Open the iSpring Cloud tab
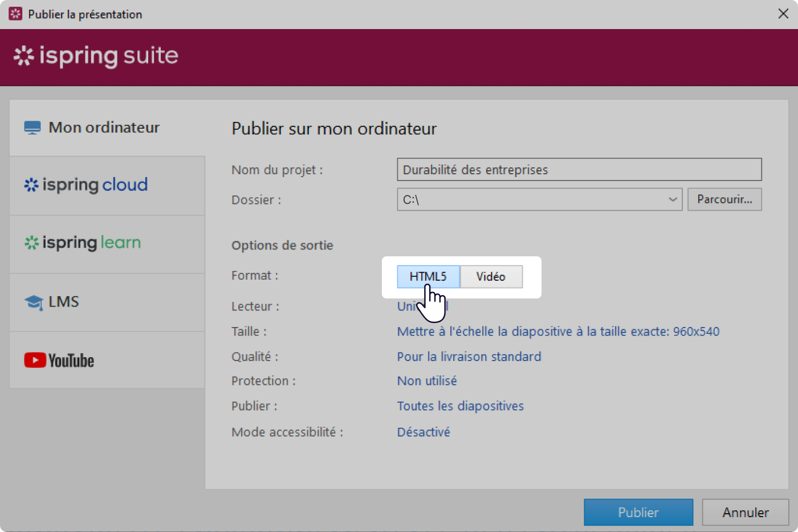Screen dimensions: 798x532 pyautogui.click(x=107, y=186)
